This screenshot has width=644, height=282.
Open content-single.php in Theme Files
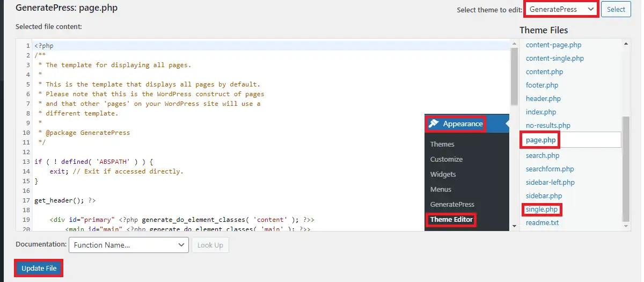pyautogui.click(x=555, y=59)
